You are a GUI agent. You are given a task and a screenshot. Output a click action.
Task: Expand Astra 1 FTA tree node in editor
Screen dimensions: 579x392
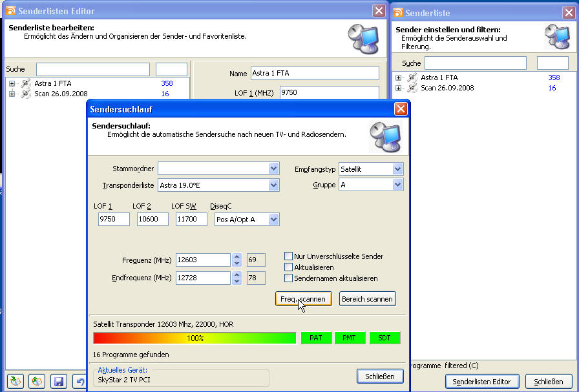coord(12,83)
